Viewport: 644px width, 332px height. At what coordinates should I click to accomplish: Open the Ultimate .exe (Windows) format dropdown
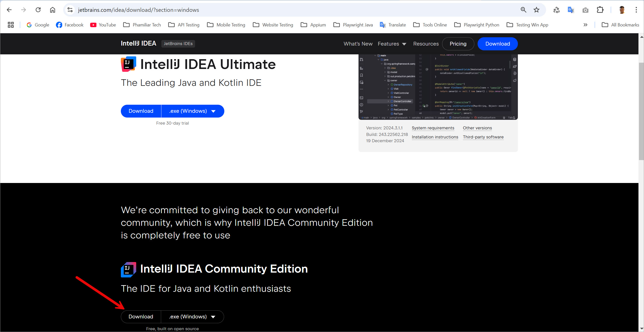pos(193,111)
